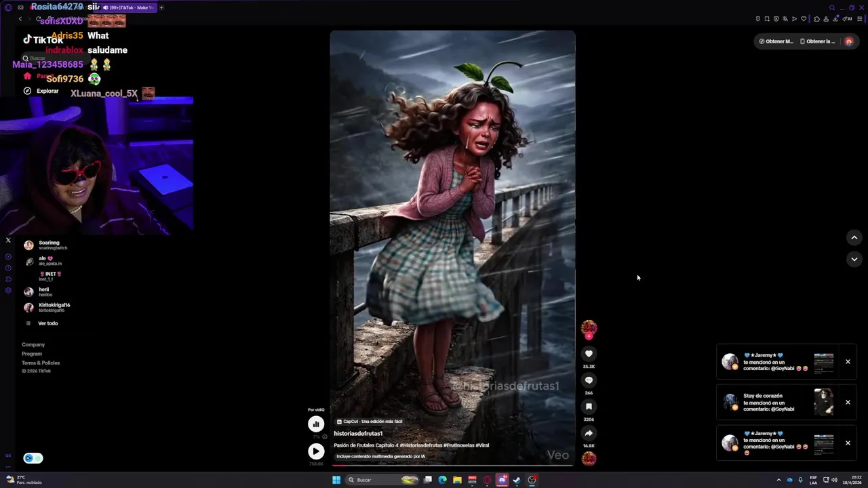Screen dimensions: 868x488
Task: Open Microsoft Edge from the taskbar
Action: click(442, 480)
